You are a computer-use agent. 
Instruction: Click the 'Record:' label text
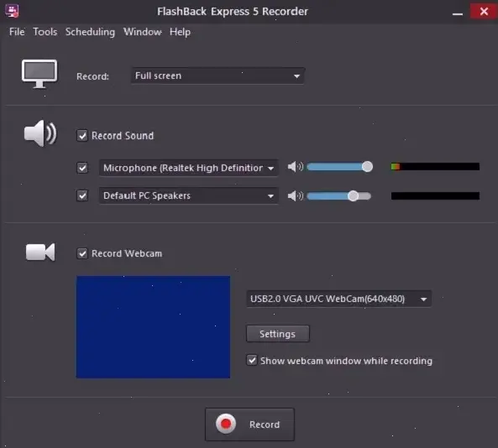pyautogui.click(x=92, y=76)
